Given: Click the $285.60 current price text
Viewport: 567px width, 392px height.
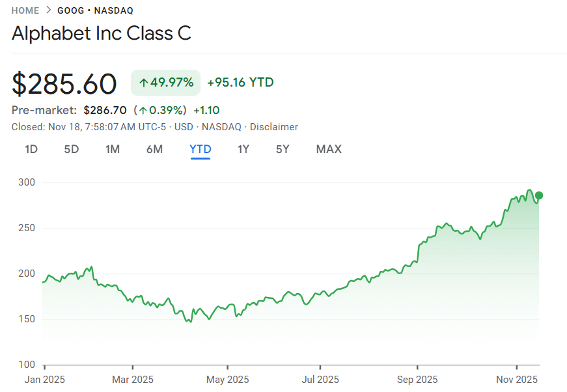Looking at the screenshot, I should click(63, 83).
